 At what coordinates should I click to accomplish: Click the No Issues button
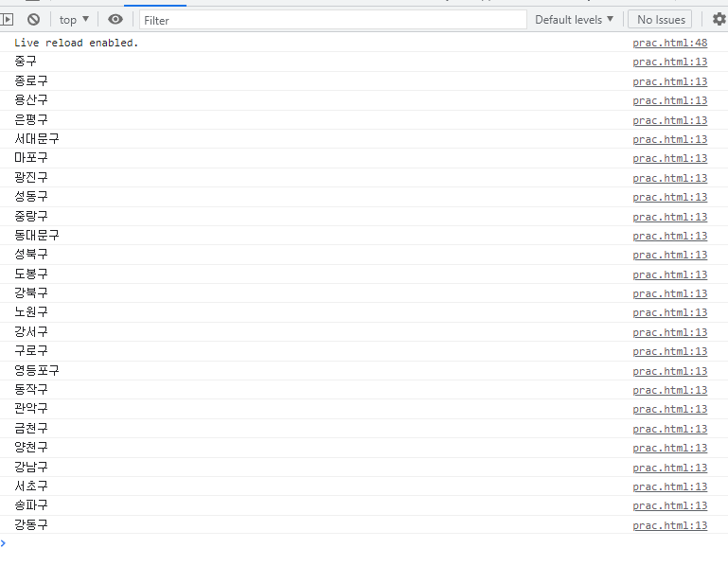(x=661, y=20)
